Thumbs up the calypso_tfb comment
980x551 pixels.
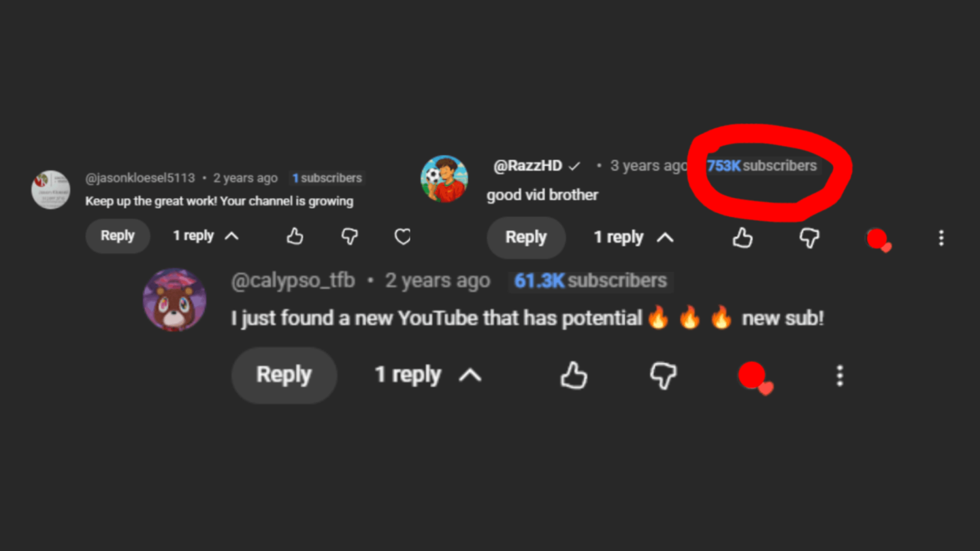pos(574,375)
